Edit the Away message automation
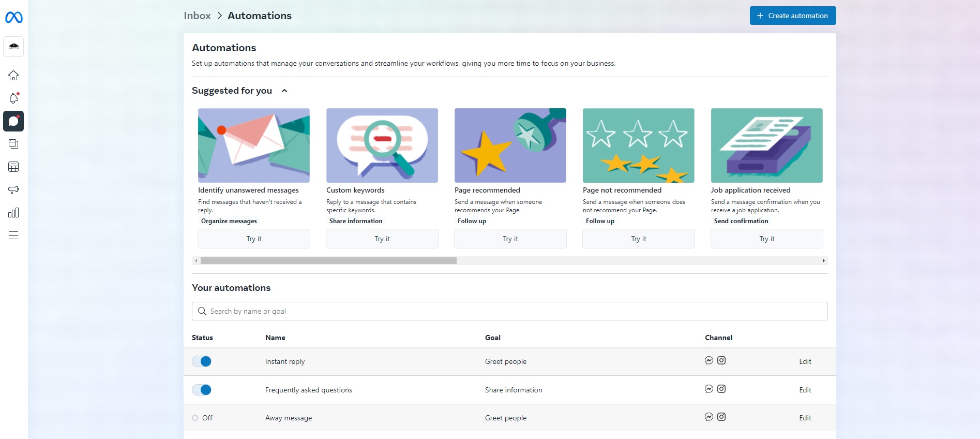 click(x=805, y=418)
